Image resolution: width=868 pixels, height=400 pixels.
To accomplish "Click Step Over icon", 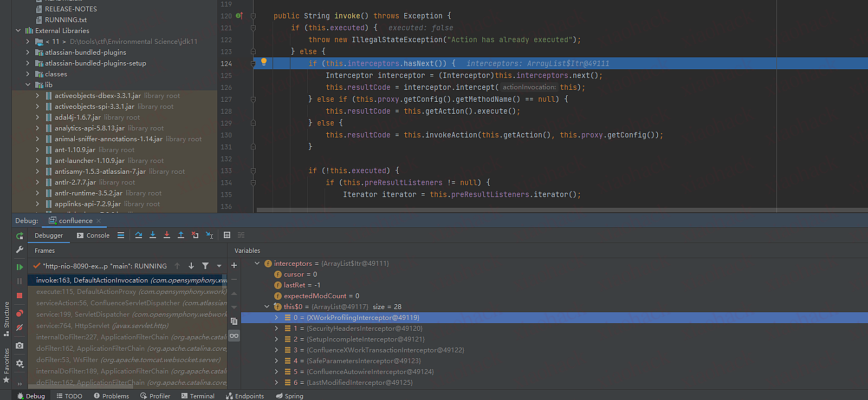I will tap(139, 235).
